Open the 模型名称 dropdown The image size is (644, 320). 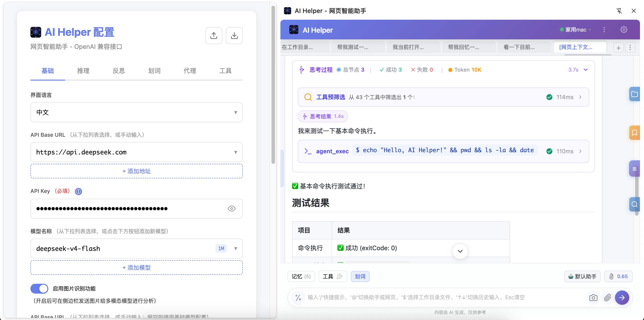136,248
